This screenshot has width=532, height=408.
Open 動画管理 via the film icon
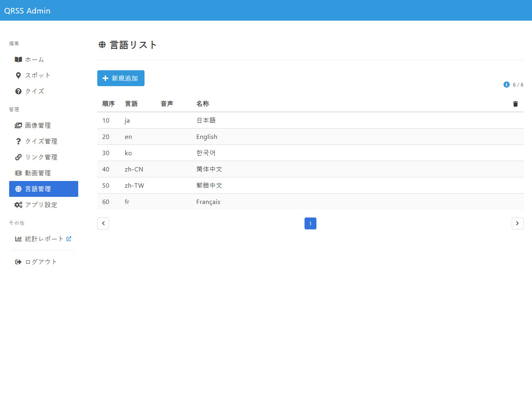18,173
